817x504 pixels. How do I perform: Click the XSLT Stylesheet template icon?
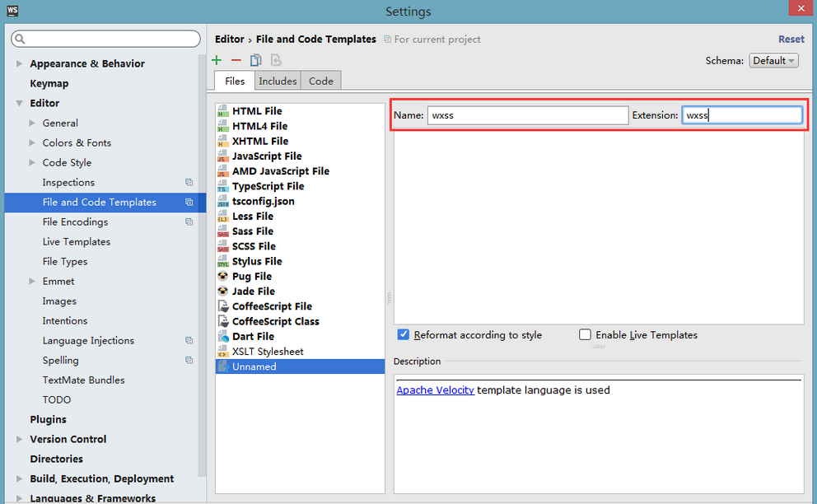pyautogui.click(x=223, y=352)
